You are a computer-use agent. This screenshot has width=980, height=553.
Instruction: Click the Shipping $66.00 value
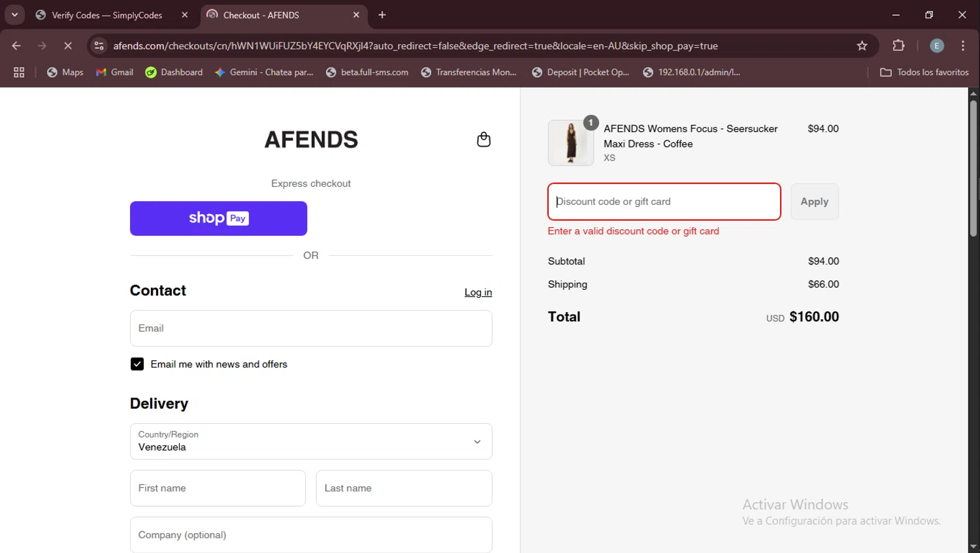823,285
